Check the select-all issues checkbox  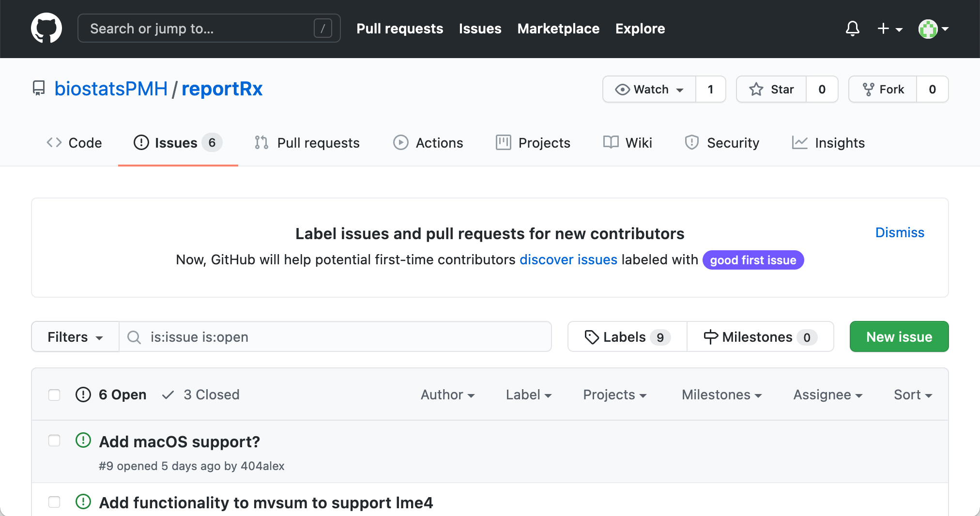pyautogui.click(x=54, y=395)
